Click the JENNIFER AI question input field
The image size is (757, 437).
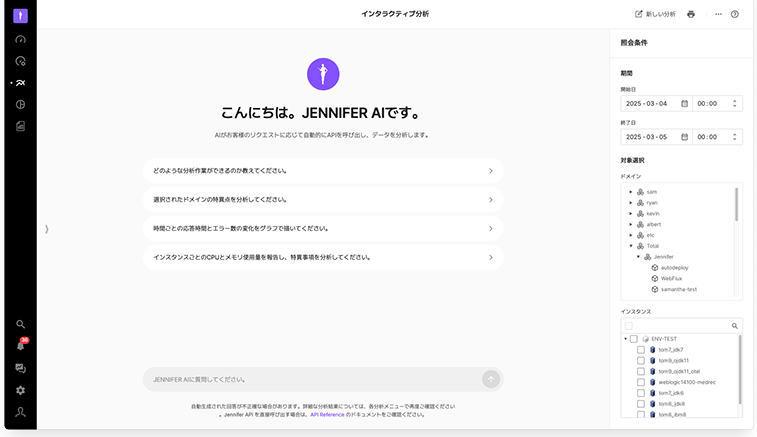point(310,379)
